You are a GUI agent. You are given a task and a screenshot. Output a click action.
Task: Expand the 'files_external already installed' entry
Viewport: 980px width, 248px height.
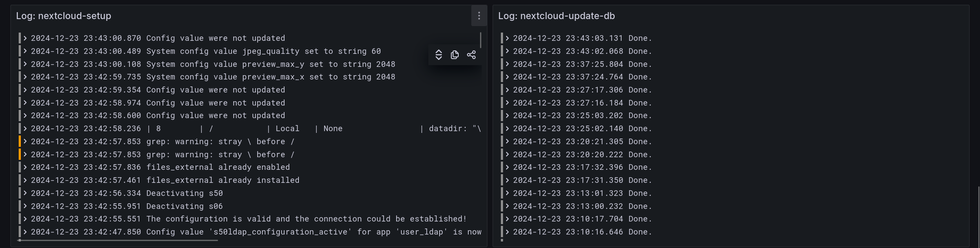click(x=25, y=180)
